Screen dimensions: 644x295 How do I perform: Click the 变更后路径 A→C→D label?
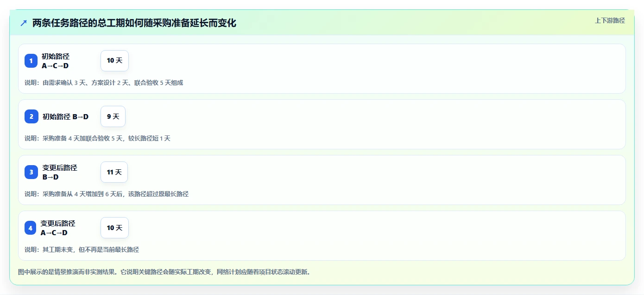pos(58,228)
